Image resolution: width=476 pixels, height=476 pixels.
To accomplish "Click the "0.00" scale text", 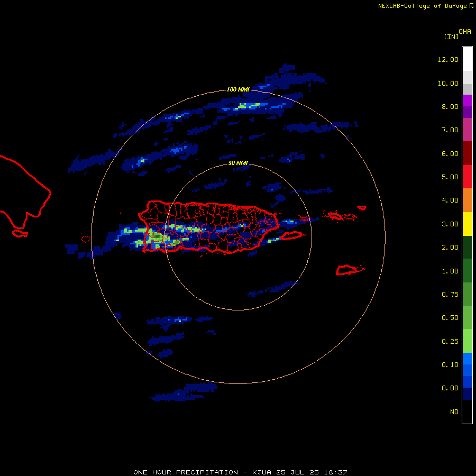I will click(x=450, y=388).
